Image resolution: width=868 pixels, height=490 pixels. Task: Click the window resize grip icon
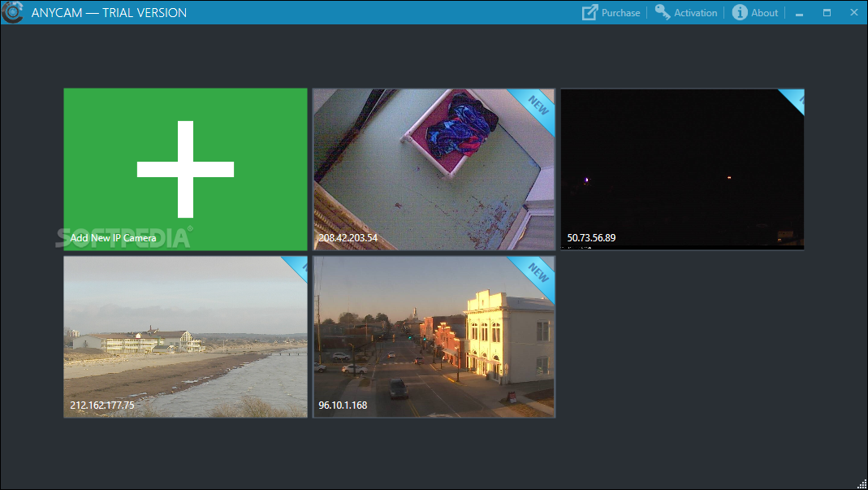pos(862,483)
